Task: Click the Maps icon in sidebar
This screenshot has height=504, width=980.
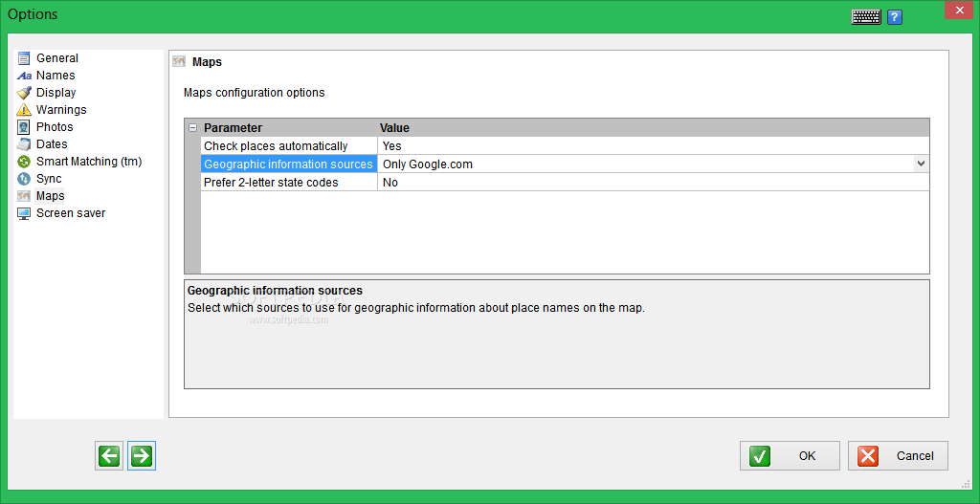Action: tap(24, 196)
